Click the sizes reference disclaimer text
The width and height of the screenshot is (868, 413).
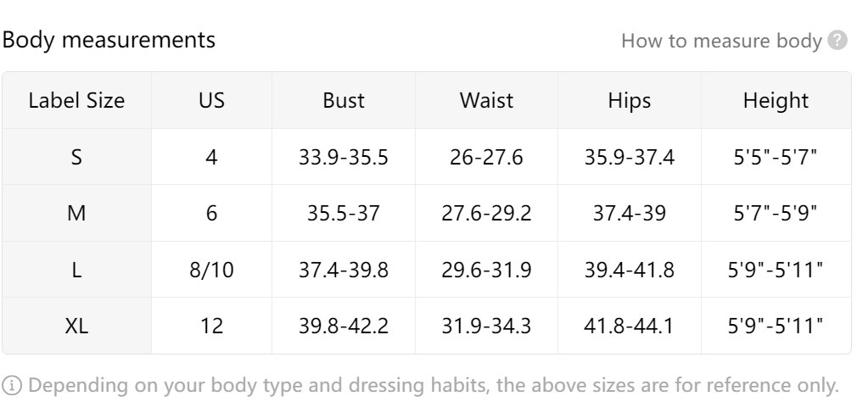tap(433, 385)
